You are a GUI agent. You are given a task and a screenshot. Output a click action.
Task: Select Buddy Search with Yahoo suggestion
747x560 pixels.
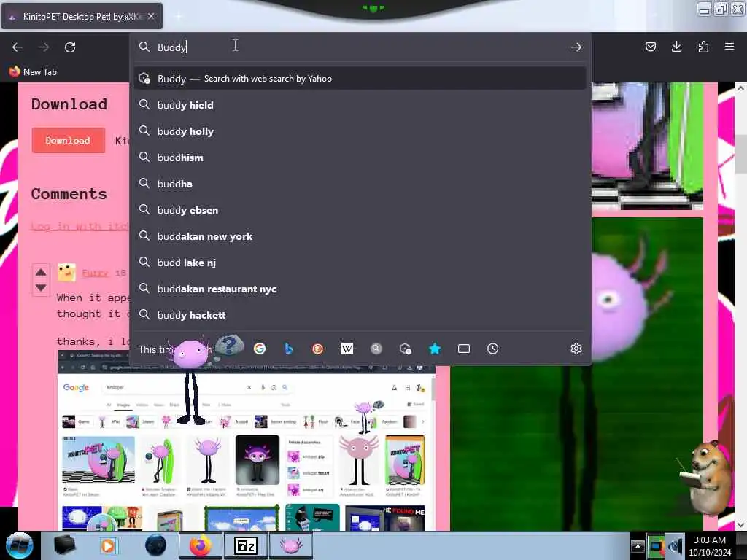point(360,79)
